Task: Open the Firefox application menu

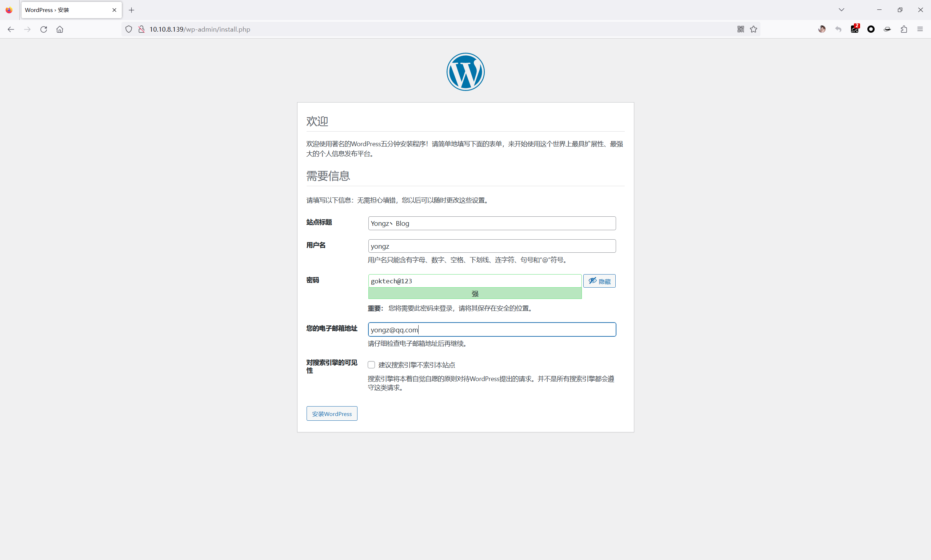Action: [x=920, y=29]
